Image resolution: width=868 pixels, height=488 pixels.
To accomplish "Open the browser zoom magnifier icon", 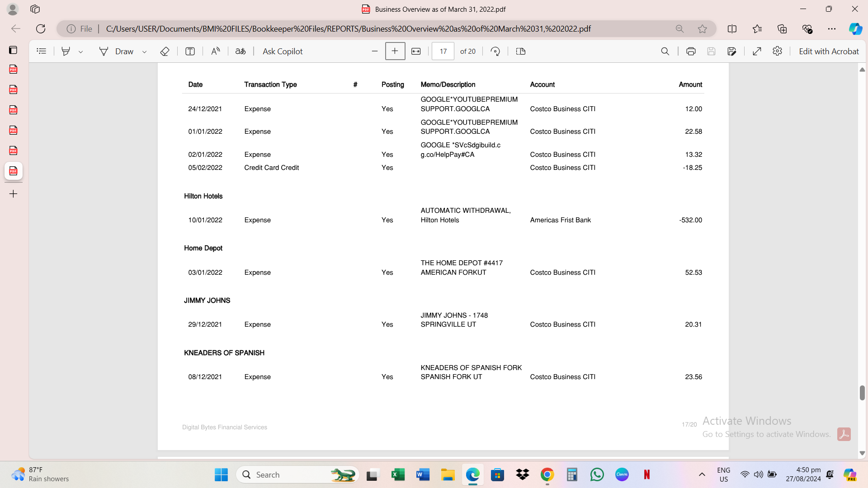I will tap(679, 29).
